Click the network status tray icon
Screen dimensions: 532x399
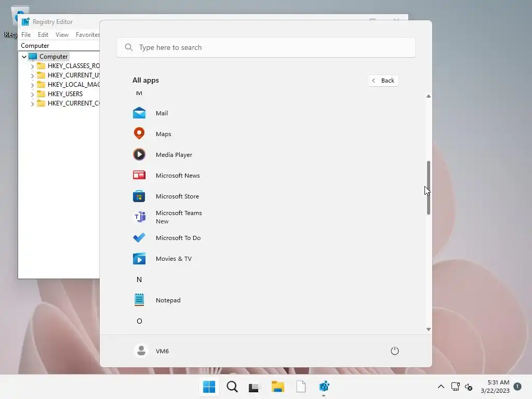coord(455,387)
